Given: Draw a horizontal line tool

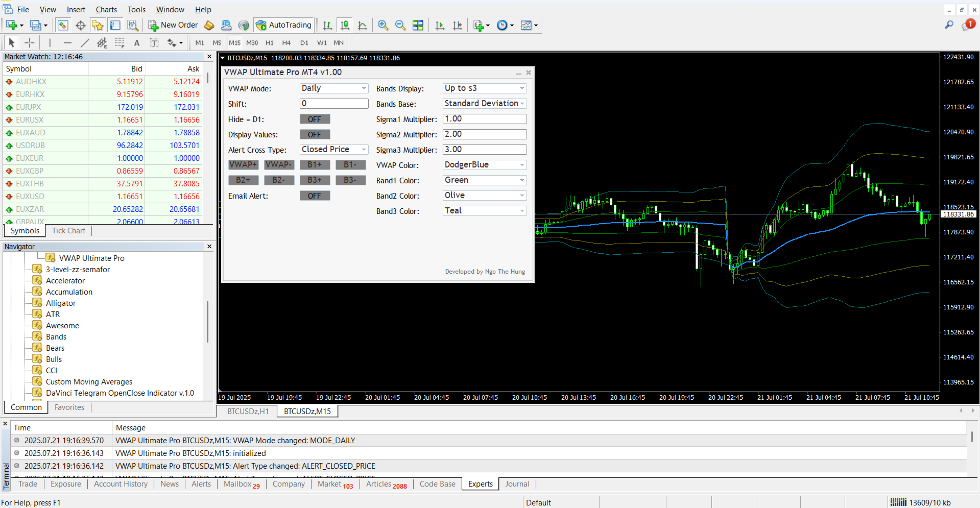Looking at the screenshot, I should click(67, 43).
